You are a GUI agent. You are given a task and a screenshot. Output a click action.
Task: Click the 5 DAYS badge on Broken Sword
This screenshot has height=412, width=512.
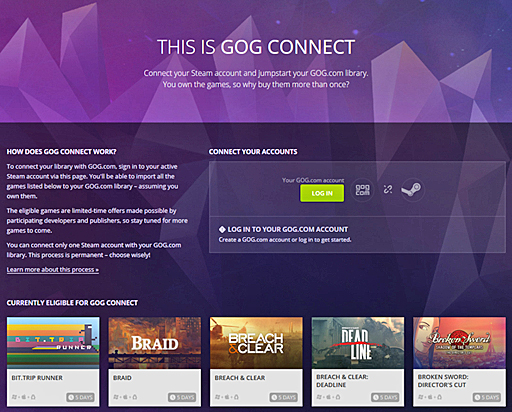pos(487,397)
